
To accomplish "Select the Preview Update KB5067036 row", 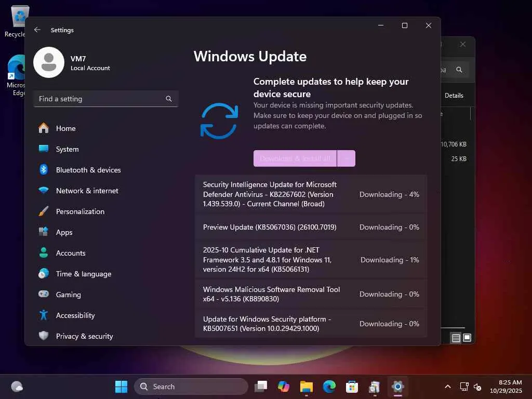I will pyautogui.click(x=311, y=227).
